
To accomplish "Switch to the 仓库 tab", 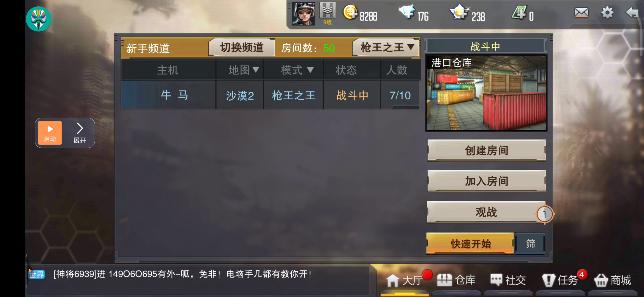I will tap(456, 280).
